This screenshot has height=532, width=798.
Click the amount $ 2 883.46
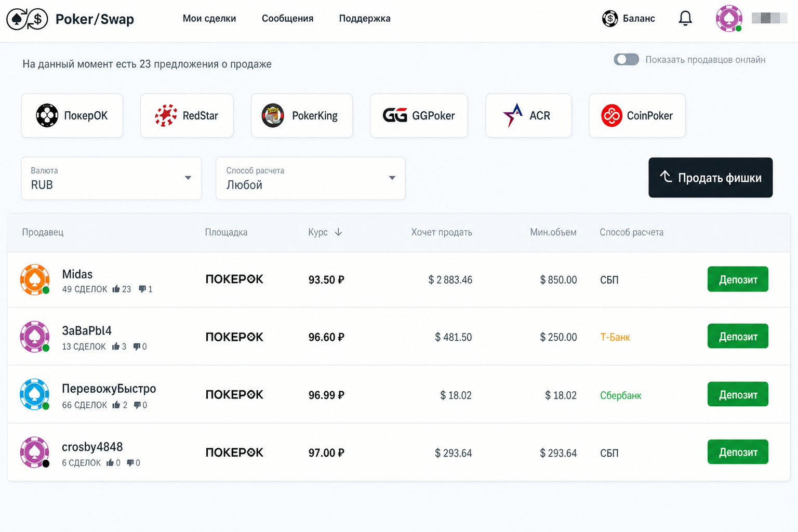[450, 280]
